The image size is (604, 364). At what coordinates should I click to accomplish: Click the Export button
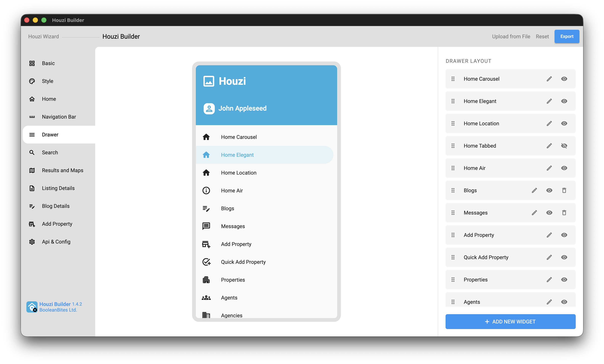click(x=567, y=36)
